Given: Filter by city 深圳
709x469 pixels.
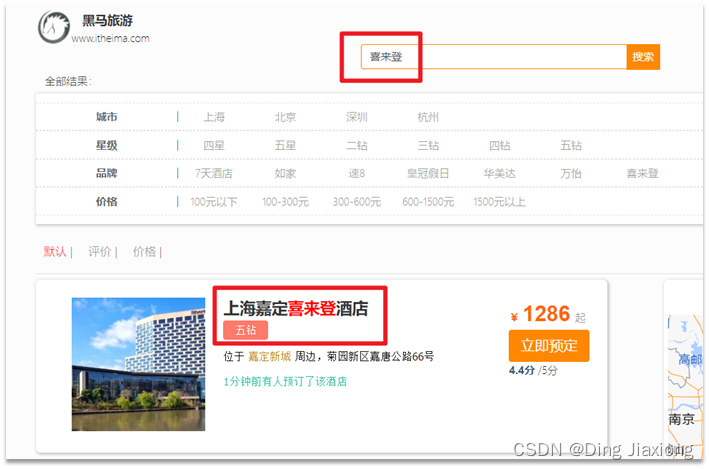Looking at the screenshot, I should (x=357, y=117).
